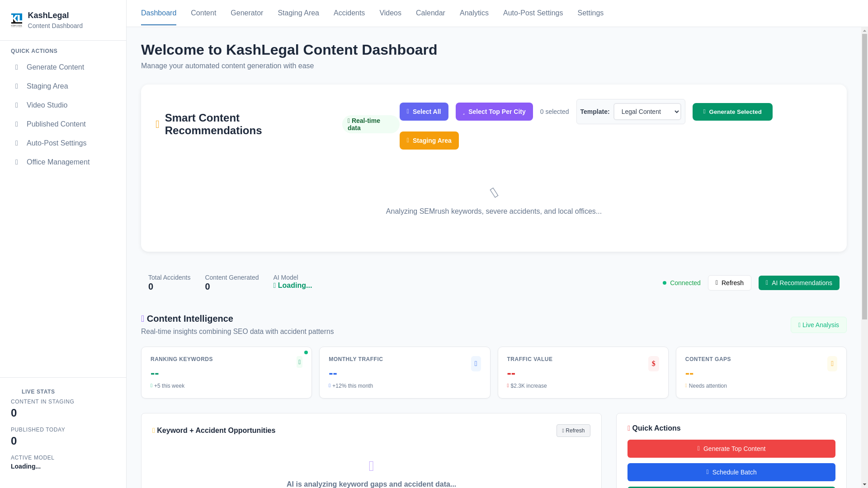Click the Video Studio sidebar icon
Viewport: 868px width, 488px height.
pos(17,105)
